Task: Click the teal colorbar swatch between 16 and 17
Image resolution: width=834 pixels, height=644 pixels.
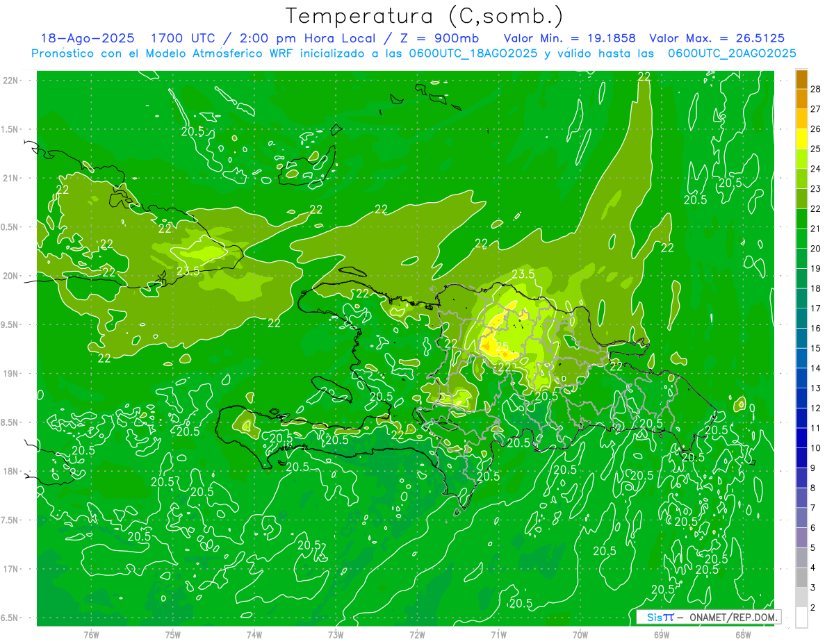Action: click(x=801, y=318)
